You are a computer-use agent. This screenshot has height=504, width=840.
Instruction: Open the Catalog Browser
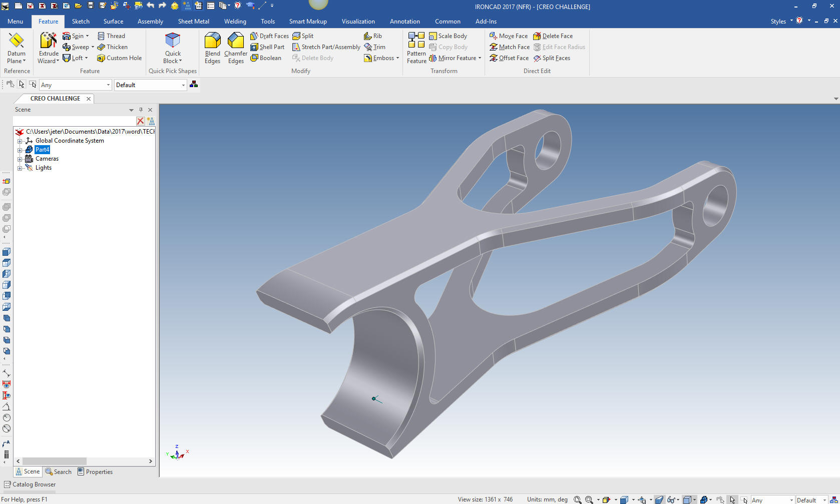pyautogui.click(x=30, y=484)
